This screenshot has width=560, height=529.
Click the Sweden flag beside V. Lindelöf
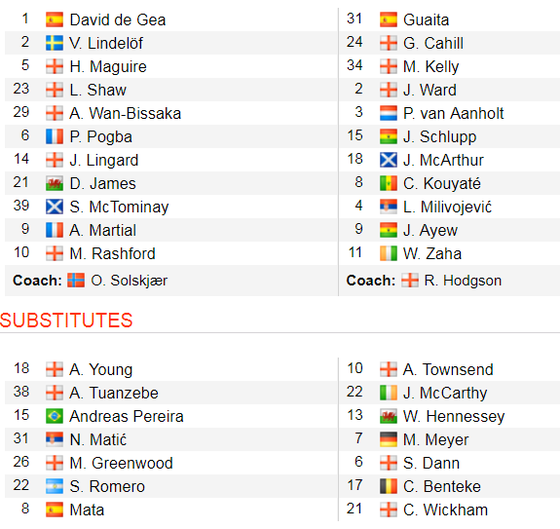click(54, 43)
